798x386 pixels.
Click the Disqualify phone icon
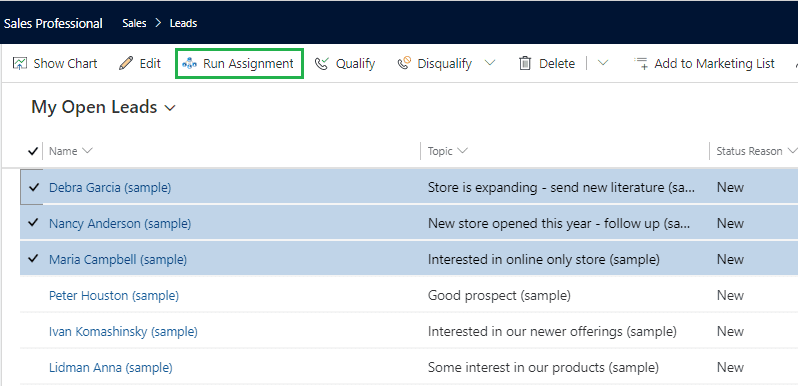click(x=404, y=63)
